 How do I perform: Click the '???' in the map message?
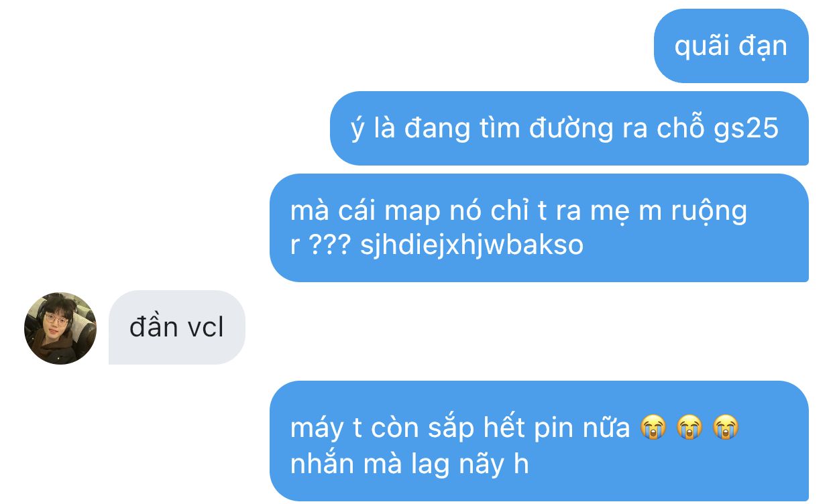point(329,245)
